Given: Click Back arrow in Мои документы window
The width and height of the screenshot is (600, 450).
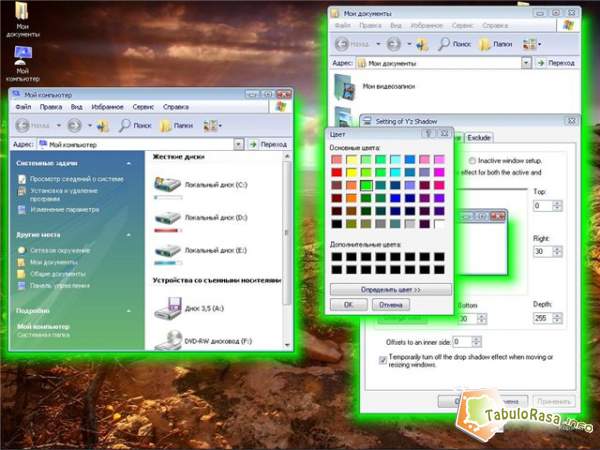Looking at the screenshot, I should [x=342, y=44].
